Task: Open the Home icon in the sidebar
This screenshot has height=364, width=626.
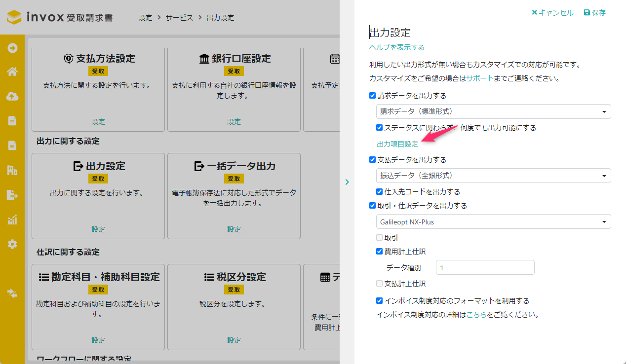Action: (12, 73)
